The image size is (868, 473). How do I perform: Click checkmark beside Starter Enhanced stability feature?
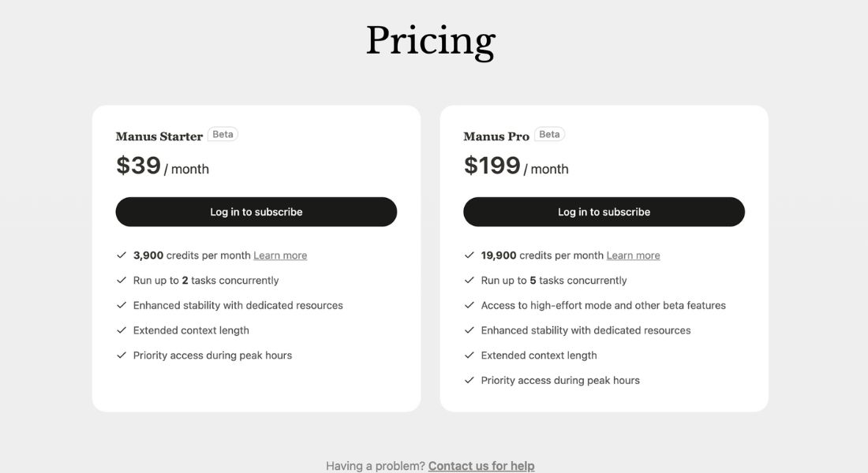(122, 305)
